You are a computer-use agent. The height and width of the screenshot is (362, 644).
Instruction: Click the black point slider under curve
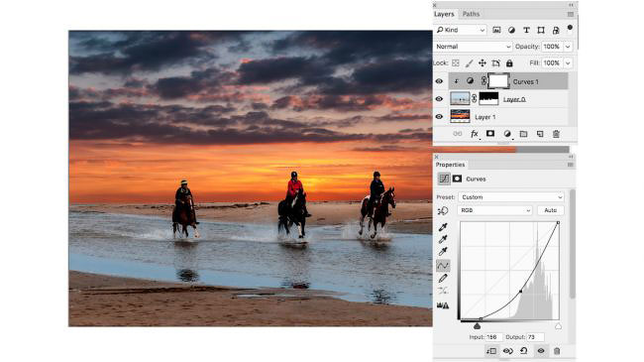tap(477, 326)
